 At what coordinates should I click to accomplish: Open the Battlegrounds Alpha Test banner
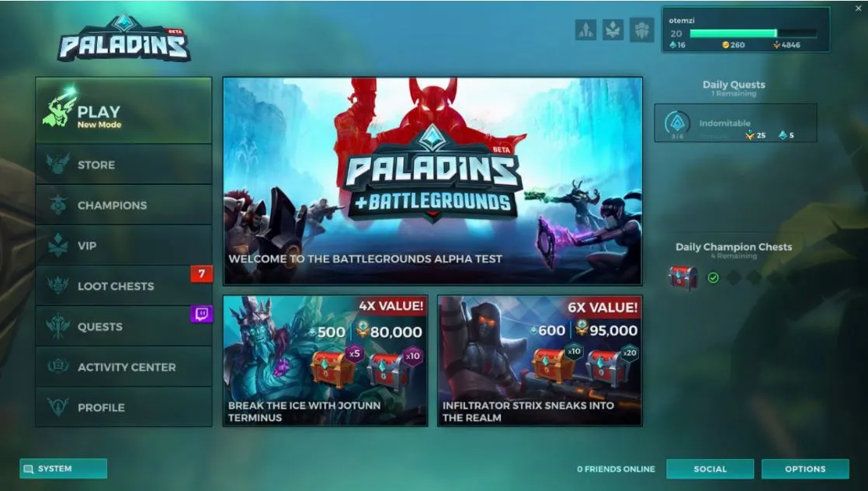[432, 181]
